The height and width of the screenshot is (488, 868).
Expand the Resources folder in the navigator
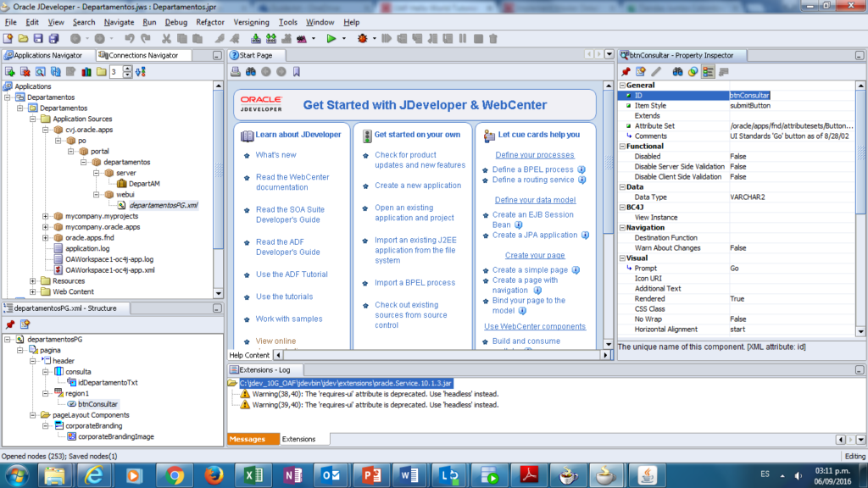(33, 281)
